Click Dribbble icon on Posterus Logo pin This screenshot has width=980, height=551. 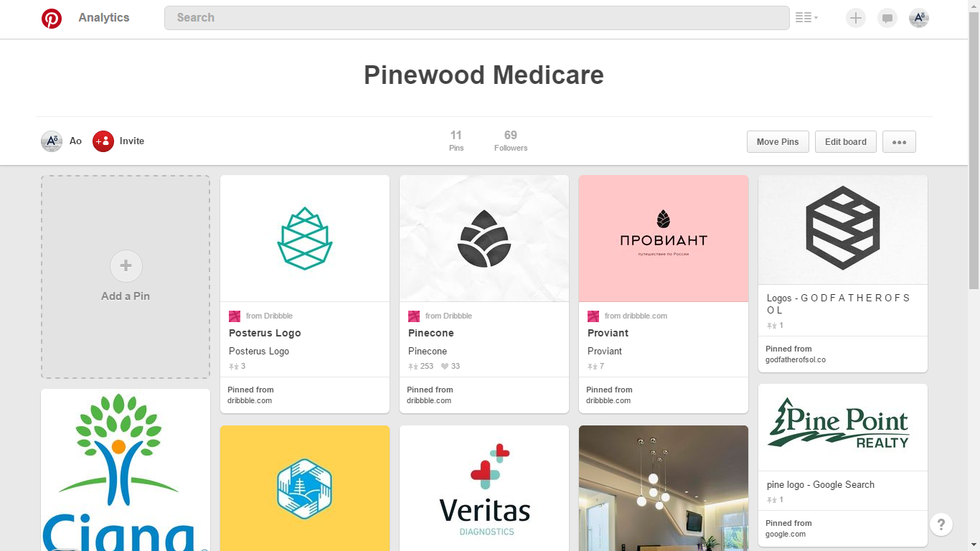click(x=234, y=316)
